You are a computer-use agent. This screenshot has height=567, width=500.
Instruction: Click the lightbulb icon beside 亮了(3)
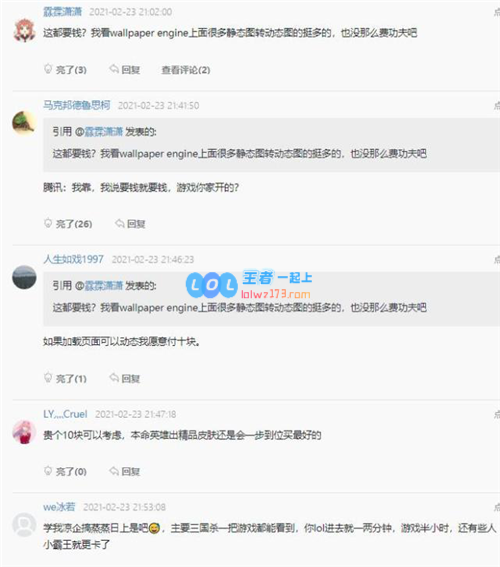click(x=48, y=69)
